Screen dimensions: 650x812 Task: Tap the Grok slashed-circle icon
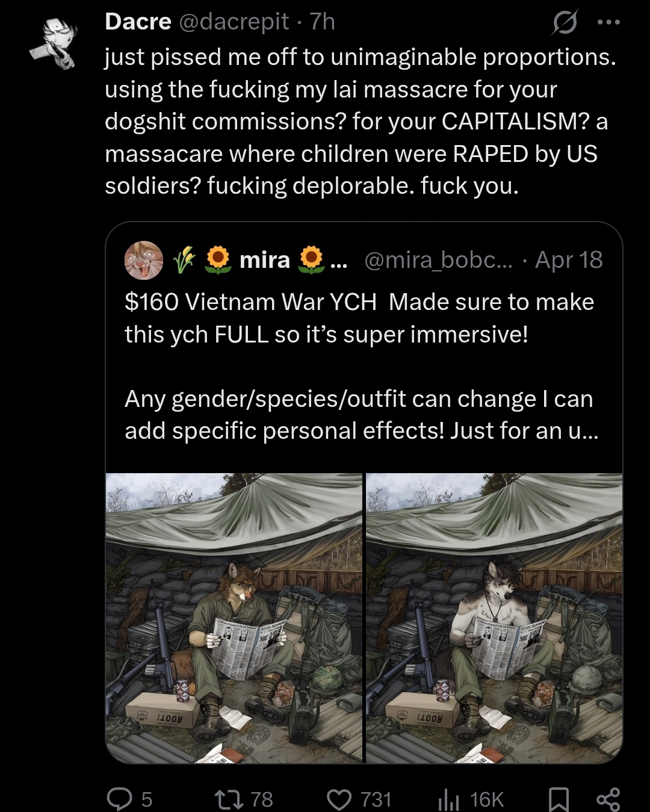pyautogui.click(x=565, y=23)
